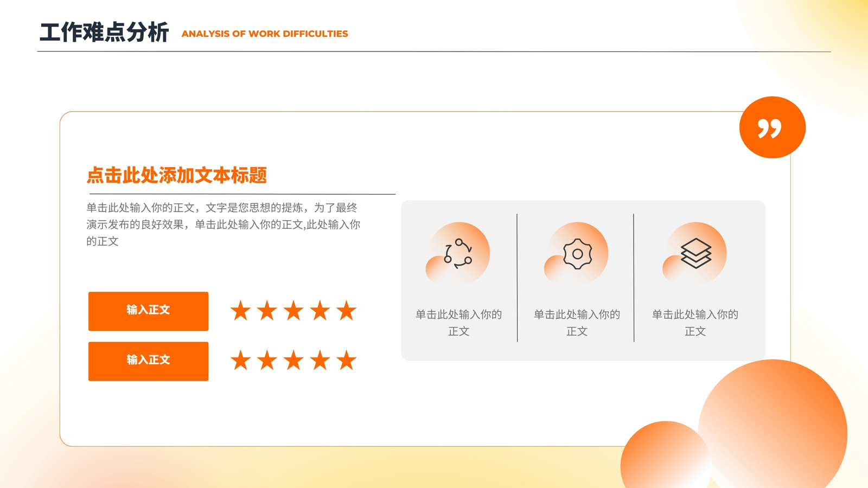Click the middle star in the upper star row

293,311
